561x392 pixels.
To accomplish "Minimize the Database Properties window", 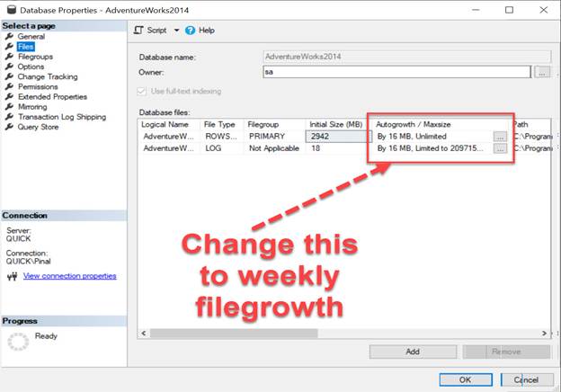I will (x=476, y=10).
